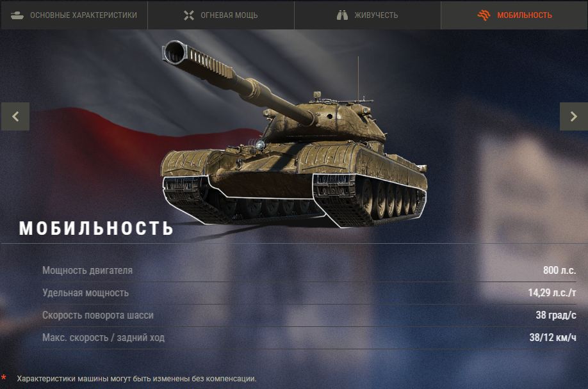Click the Макс. скорость / задний ход label

coord(104,338)
